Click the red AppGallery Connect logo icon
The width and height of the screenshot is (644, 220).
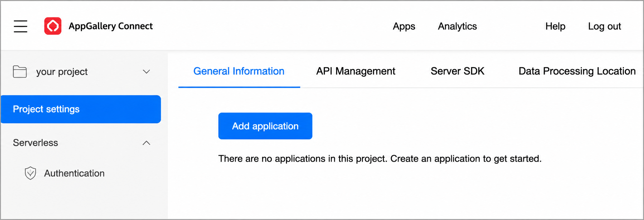coord(53,26)
